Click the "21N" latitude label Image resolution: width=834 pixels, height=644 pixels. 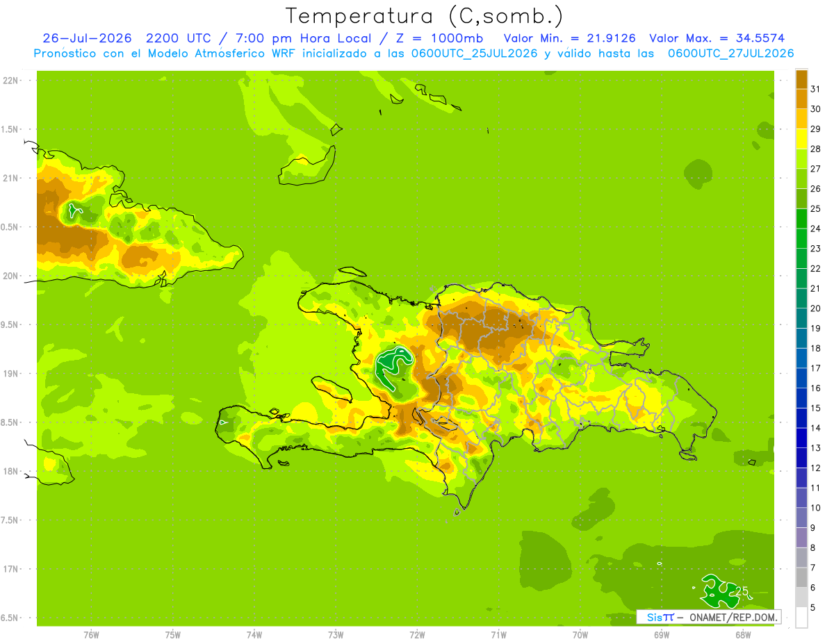[11, 179]
